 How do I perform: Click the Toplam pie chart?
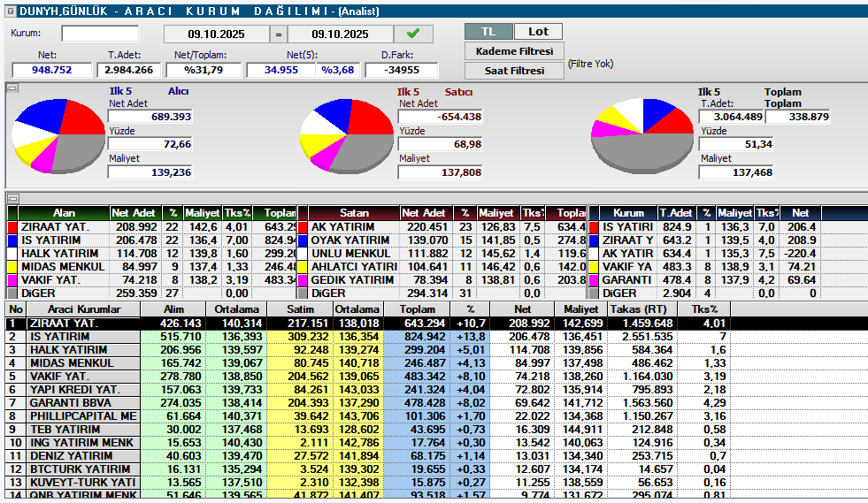[x=642, y=136]
